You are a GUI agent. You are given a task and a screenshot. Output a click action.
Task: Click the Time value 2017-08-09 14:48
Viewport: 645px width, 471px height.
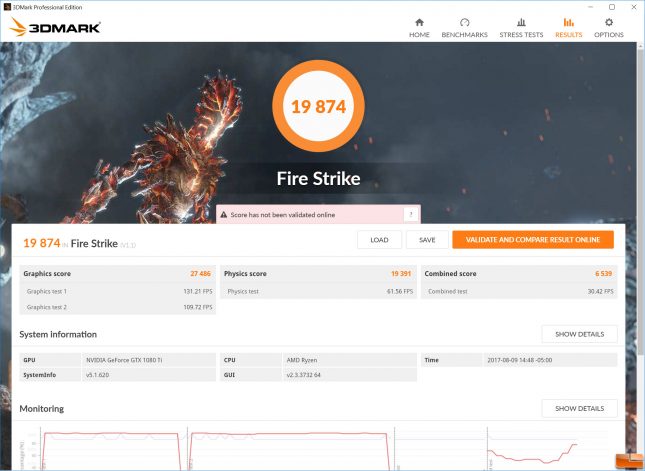tap(520, 360)
